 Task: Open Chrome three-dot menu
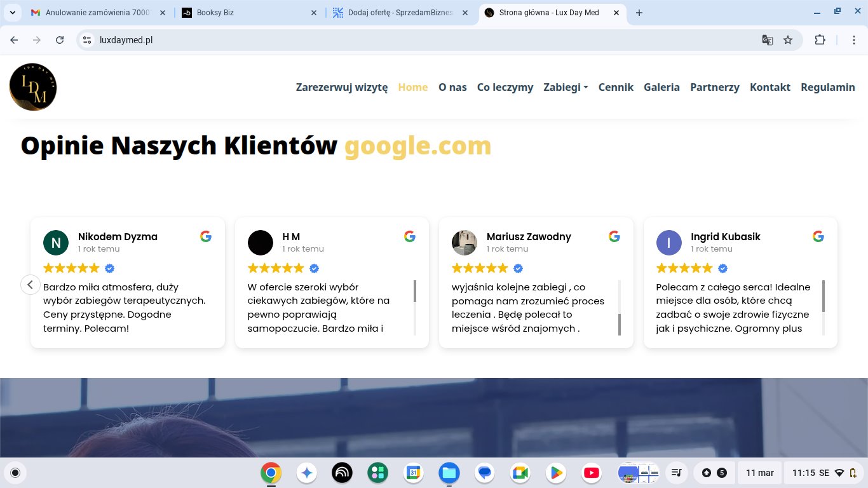pos(853,40)
